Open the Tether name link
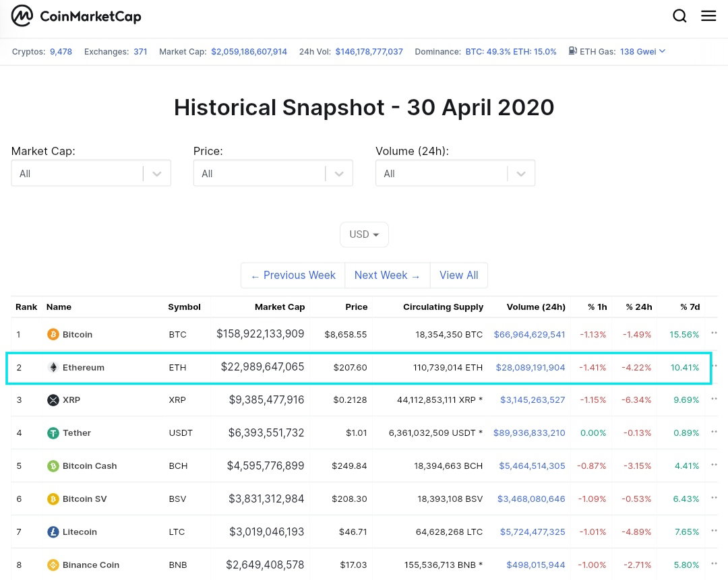Viewport: 728px width, 580px height. (x=77, y=433)
